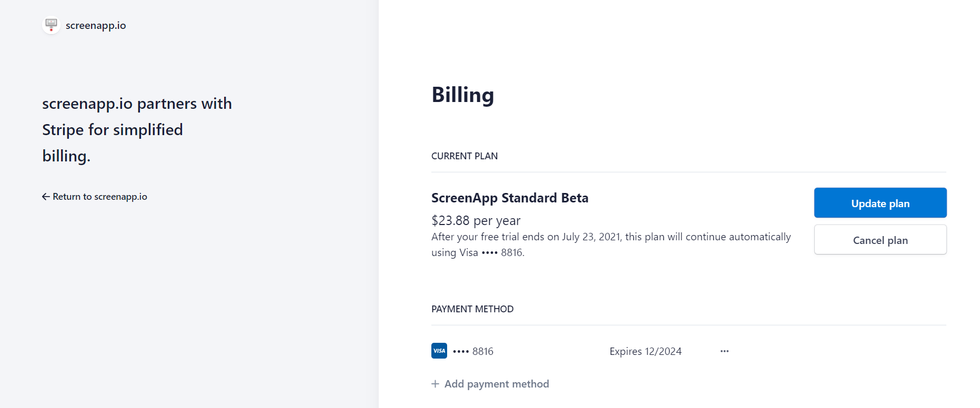Click the 'using Visa •••• 8816' text in plan description
Screen dimensions: 980x408
click(477, 252)
